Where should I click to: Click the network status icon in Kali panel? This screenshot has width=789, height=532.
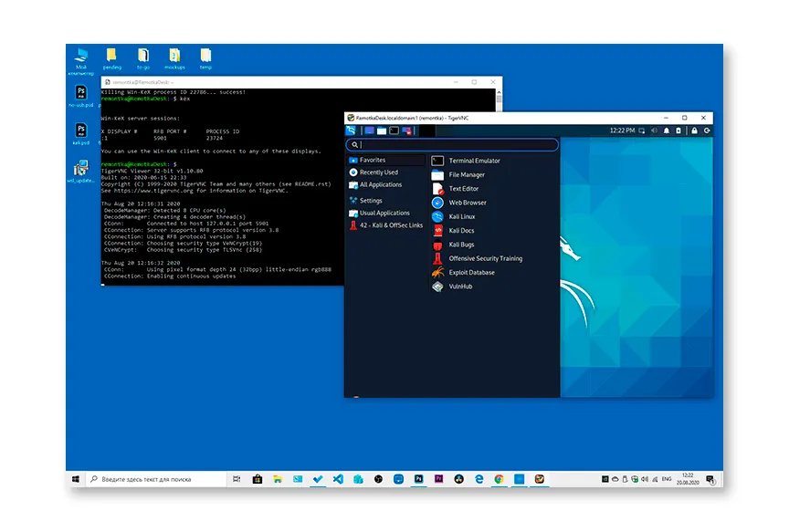(642, 130)
